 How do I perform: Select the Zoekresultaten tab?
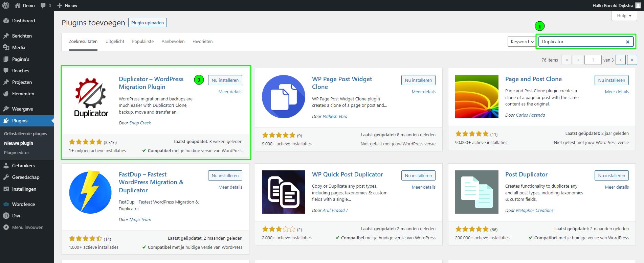coord(83,41)
